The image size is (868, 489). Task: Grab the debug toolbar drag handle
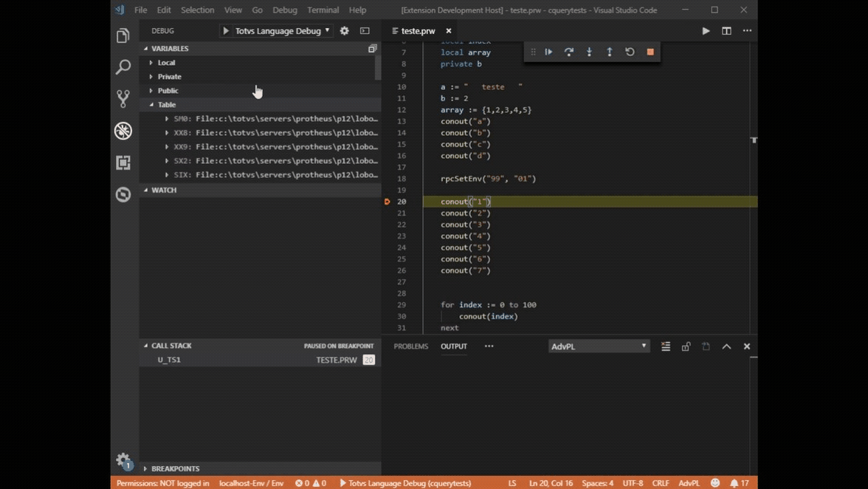point(533,52)
